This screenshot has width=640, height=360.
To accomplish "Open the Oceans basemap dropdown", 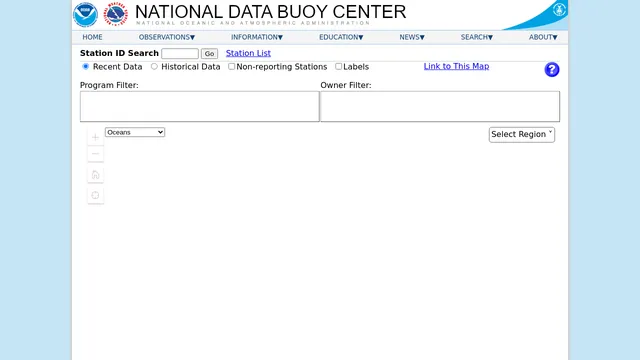I will (135, 132).
